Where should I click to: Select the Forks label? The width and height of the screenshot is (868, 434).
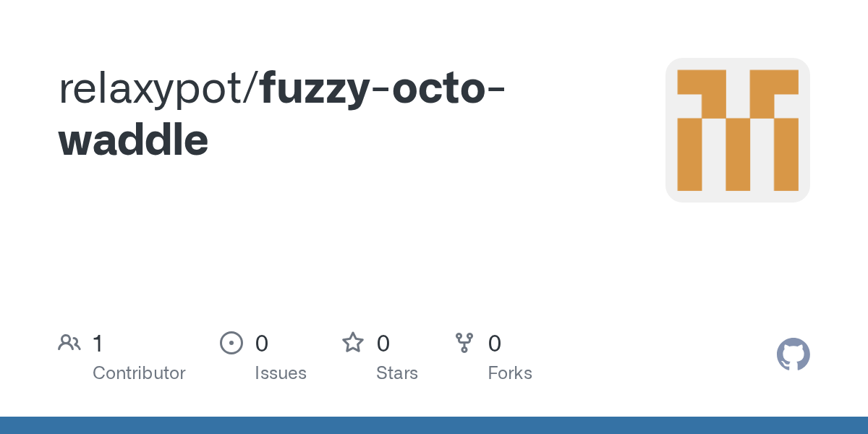tap(510, 373)
